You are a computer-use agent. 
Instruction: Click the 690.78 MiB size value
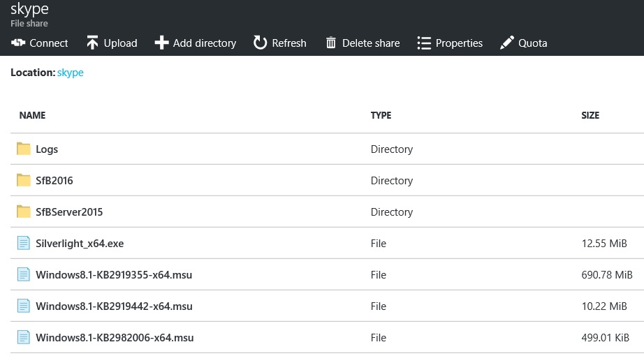coord(607,275)
